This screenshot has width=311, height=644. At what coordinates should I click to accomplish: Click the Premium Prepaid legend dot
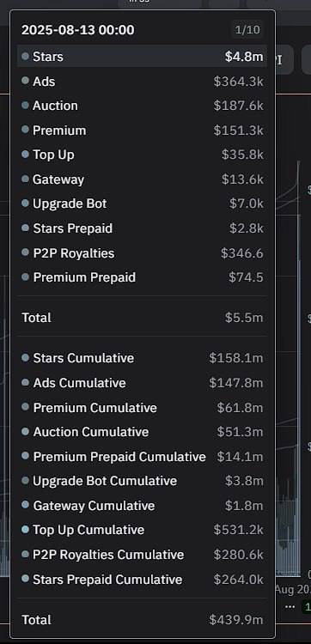[x=26, y=277]
